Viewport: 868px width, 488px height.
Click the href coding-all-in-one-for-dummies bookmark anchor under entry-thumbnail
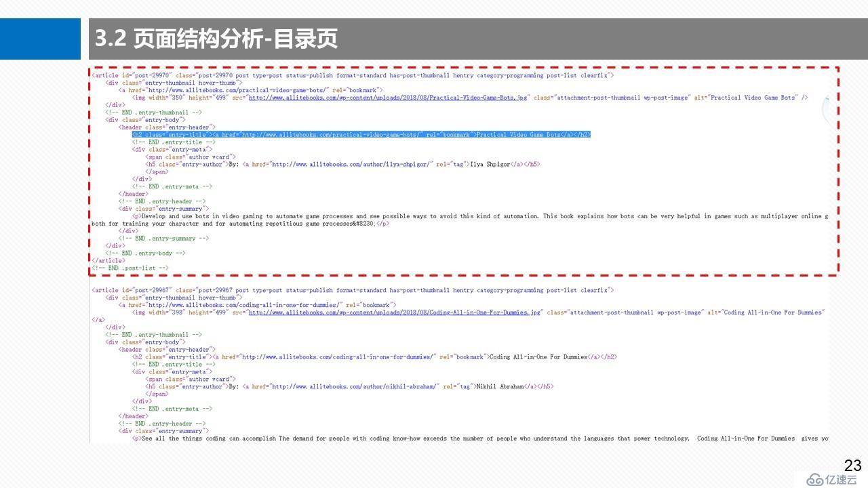(258, 305)
